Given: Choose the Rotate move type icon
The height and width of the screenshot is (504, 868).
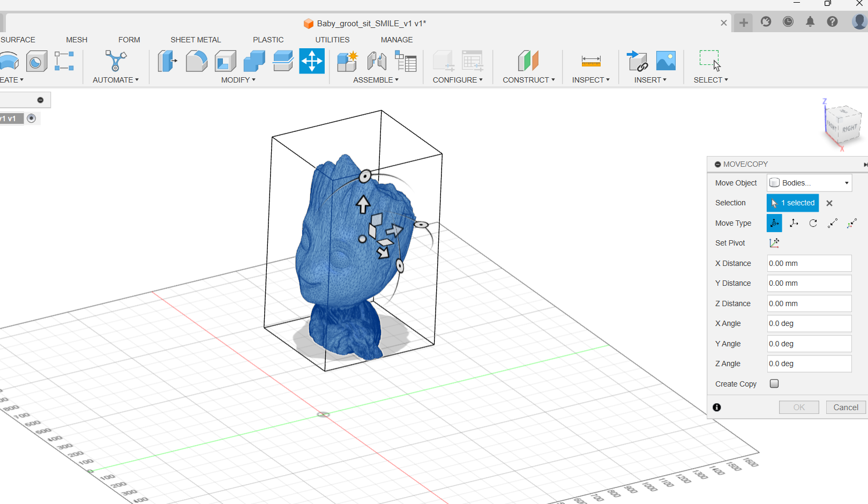Looking at the screenshot, I should pyautogui.click(x=813, y=223).
